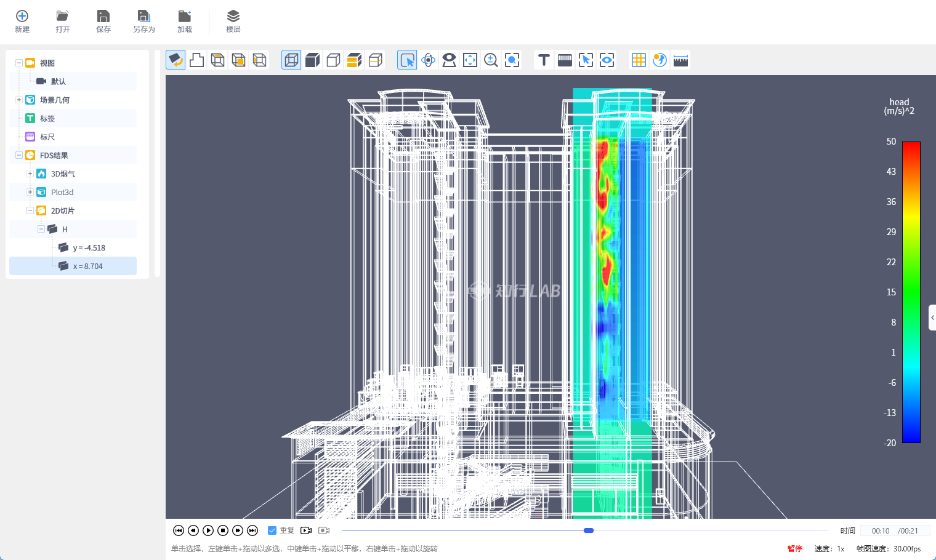Toggle the cube section slice display mode
The image size is (936, 560).
[376, 60]
